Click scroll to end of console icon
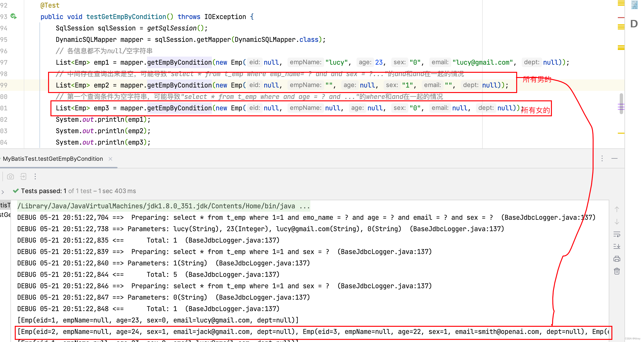 coord(617,247)
